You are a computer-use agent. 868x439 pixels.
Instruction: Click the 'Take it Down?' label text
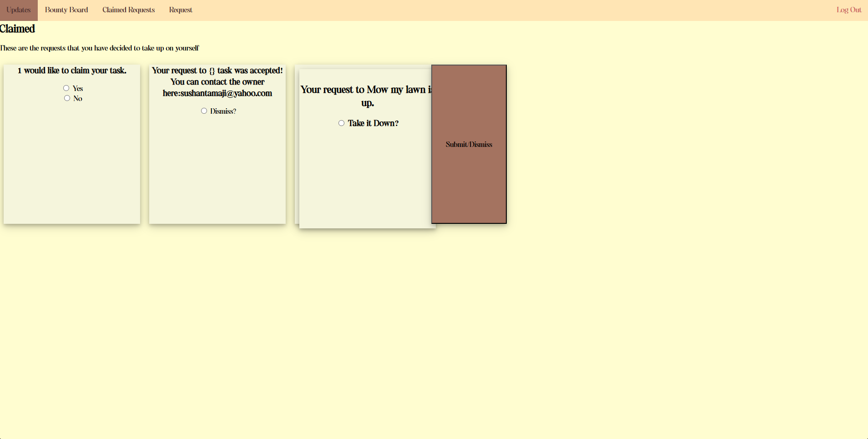(x=373, y=123)
